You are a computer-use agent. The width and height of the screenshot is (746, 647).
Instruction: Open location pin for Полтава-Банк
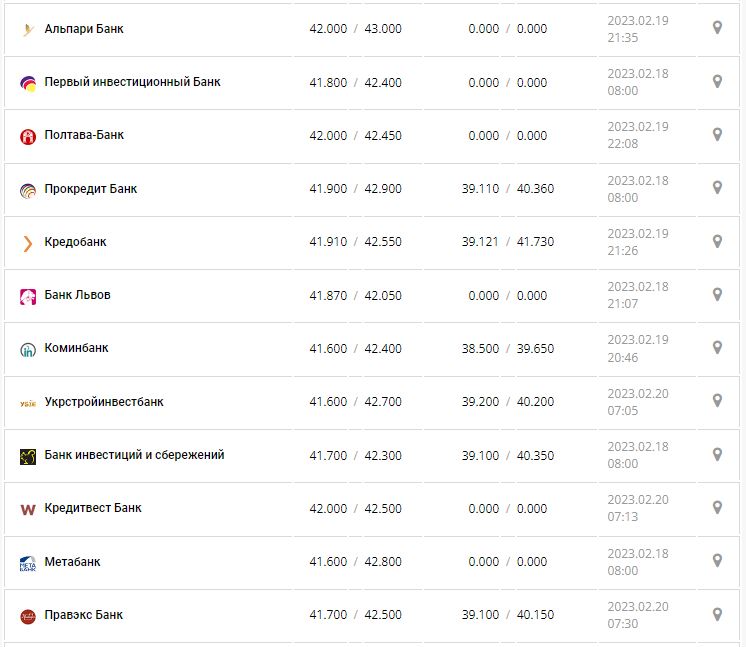tap(717, 135)
